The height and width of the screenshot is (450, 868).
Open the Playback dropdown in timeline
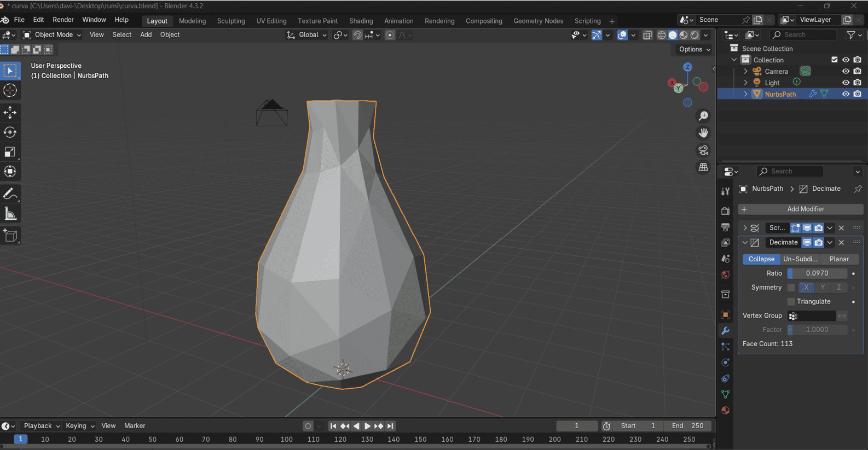point(42,426)
